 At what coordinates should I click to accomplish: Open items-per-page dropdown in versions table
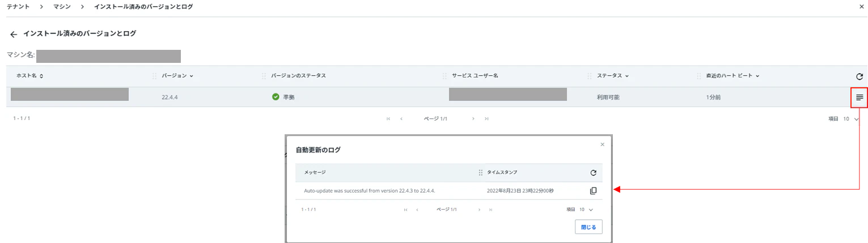pos(850,119)
